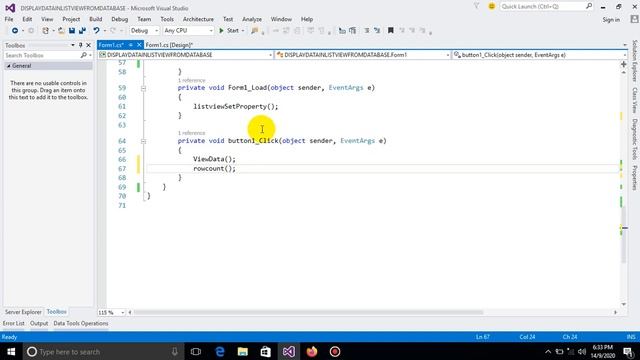Click the 1 reference link above Form1_Load
The image size is (640, 360).
[192, 80]
